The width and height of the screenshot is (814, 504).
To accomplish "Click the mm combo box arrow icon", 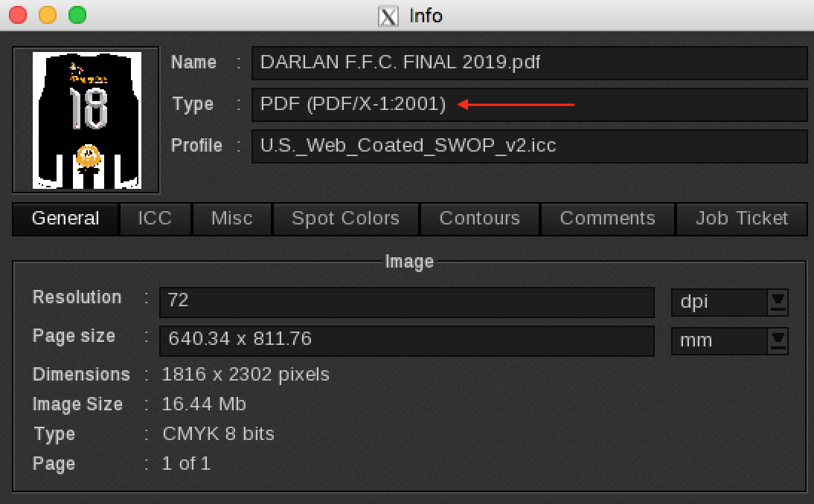I will coord(777,340).
